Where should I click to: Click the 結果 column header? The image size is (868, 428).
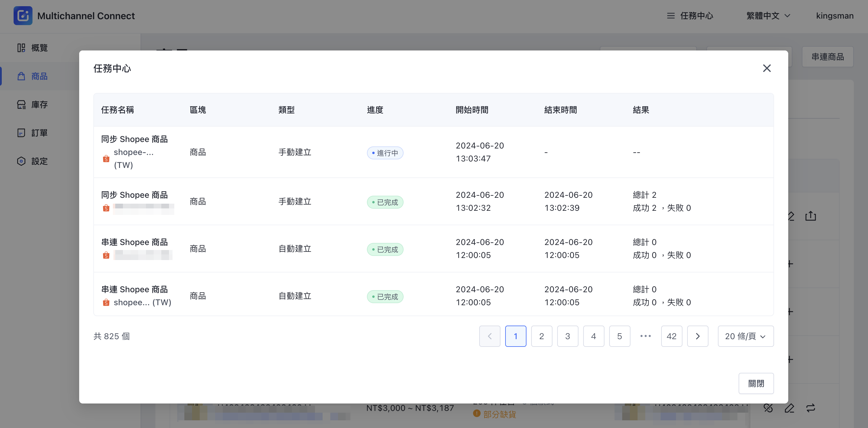coord(641,110)
